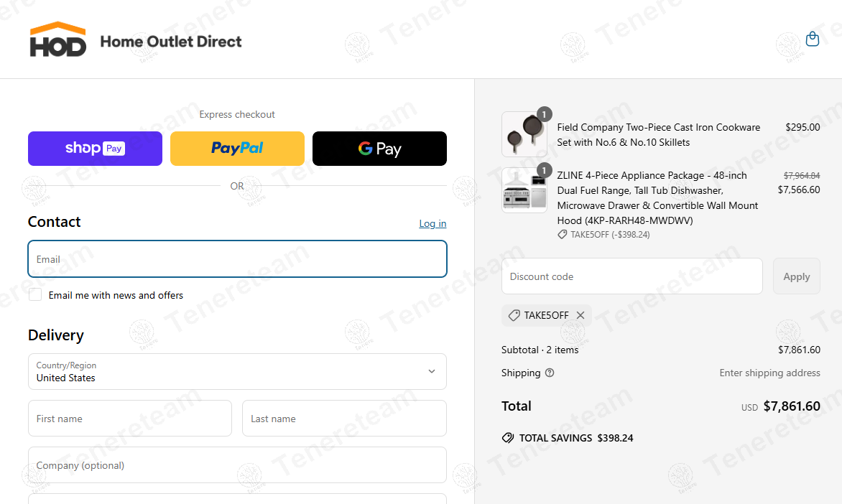Enable Email me with news and offers
The height and width of the screenshot is (504, 842).
(x=35, y=295)
